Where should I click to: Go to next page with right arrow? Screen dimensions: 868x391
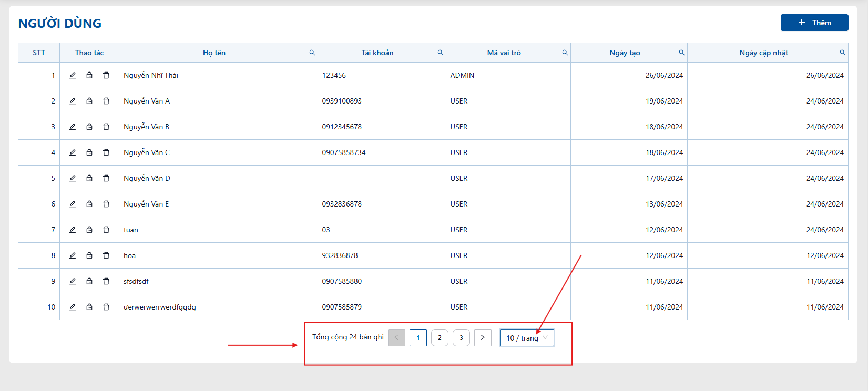(483, 337)
